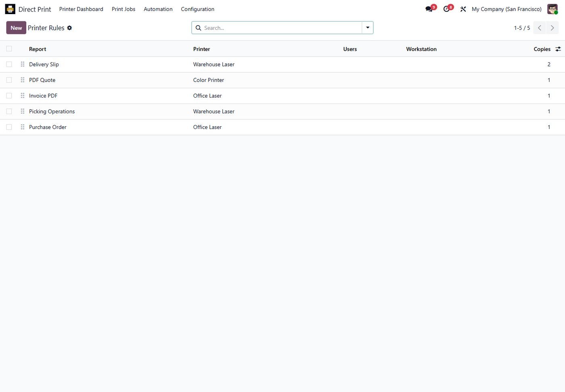Check the PDF Quote row checkbox

(x=9, y=80)
